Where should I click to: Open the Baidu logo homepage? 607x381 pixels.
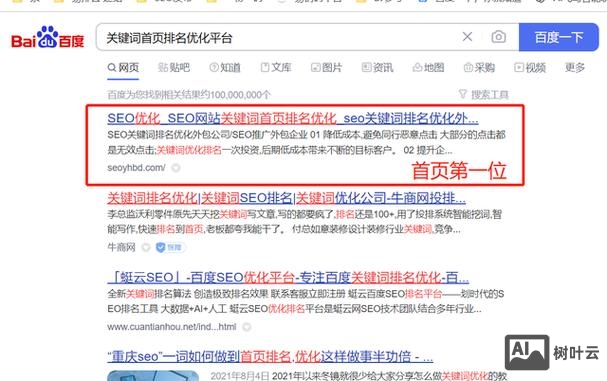[48, 38]
